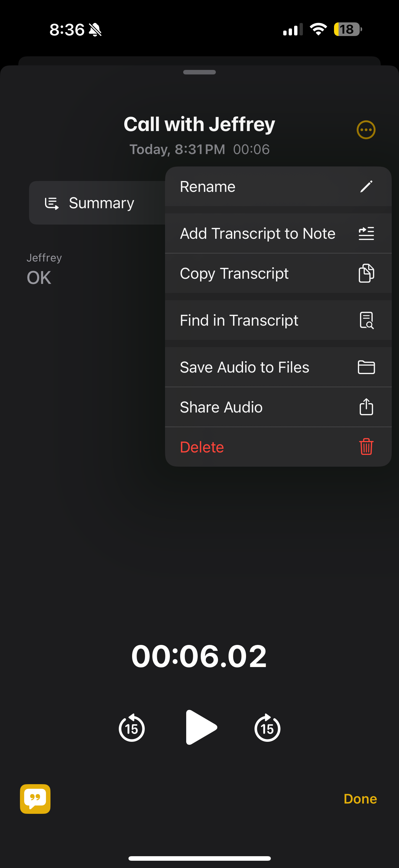Tap the folder icon for Files
The height and width of the screenshot is (868, 399).
click(x=366, y=367)
